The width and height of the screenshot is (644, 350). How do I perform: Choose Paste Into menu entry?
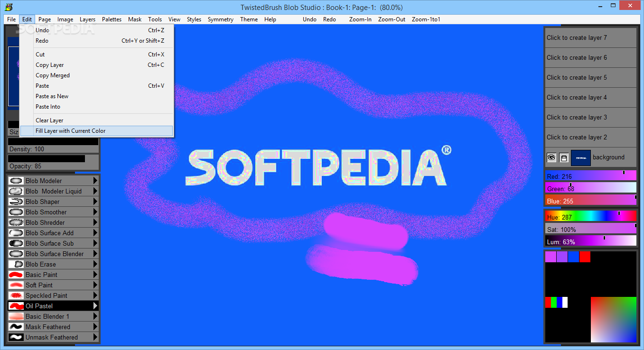(x=97, y=107)
